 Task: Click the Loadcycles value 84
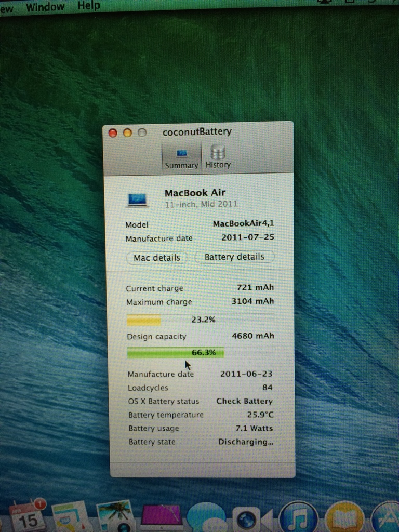click(268, 388)
